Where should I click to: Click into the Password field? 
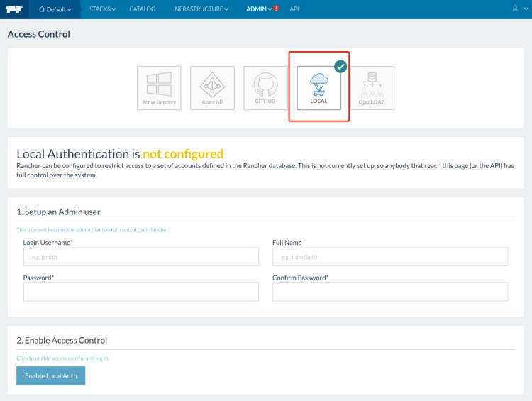[x=140, y=292]
